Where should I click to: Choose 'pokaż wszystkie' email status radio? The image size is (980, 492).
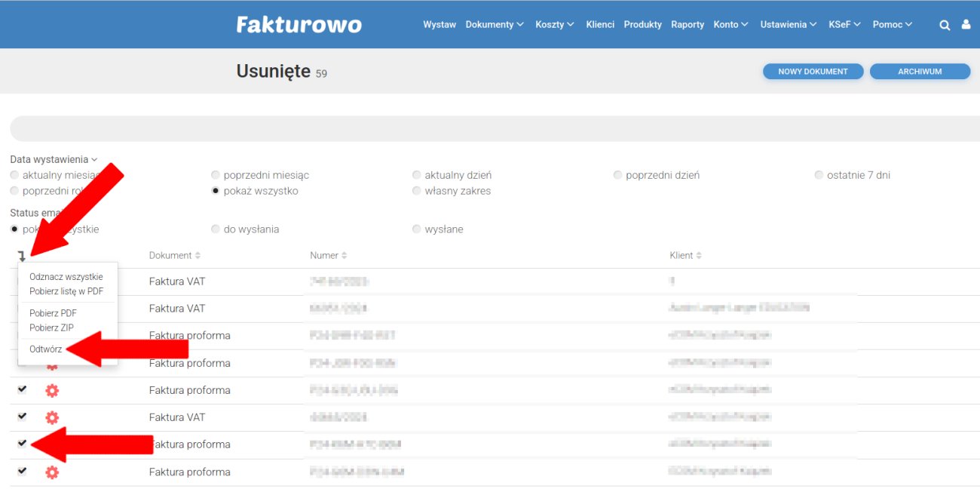coord(14,229)
